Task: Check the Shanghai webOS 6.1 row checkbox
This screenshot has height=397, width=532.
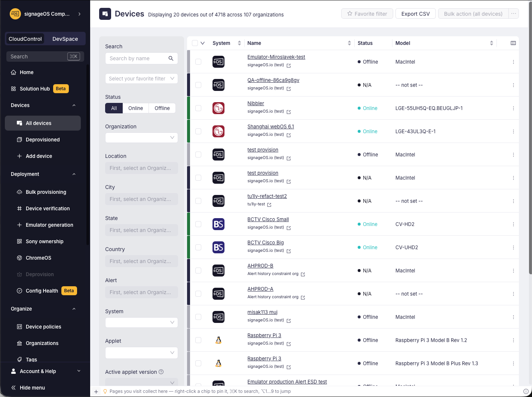Action: (x=198, y=131)
